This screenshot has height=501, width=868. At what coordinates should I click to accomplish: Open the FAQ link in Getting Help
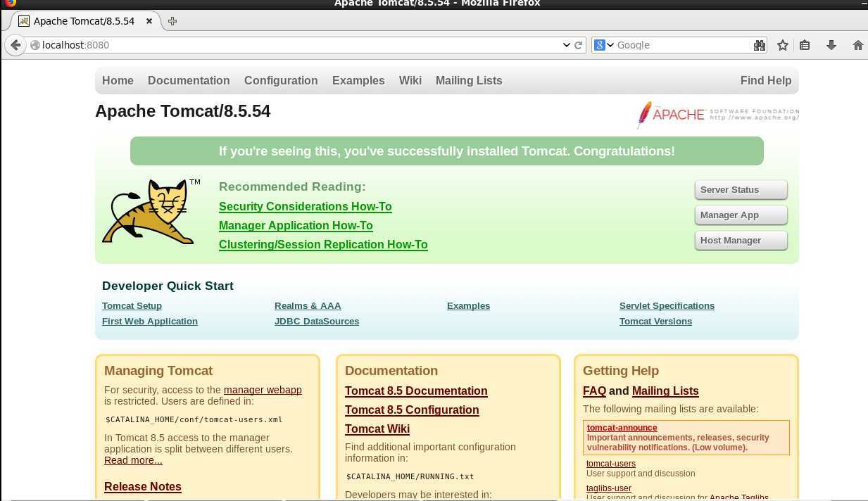click(594, 391)
